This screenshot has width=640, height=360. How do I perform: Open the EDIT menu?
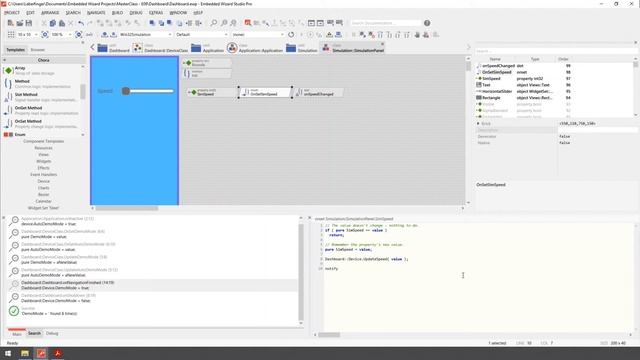[x=30, y=13]
